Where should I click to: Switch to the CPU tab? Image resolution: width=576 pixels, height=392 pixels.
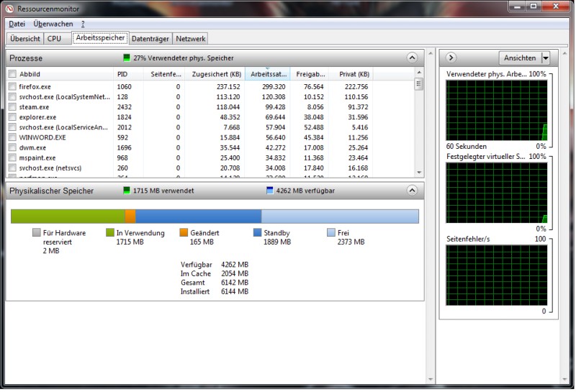(x=54, y=39)
